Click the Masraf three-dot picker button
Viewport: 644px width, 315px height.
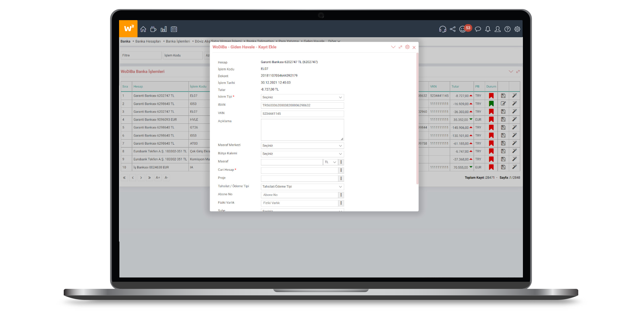(x=341, y=162)
